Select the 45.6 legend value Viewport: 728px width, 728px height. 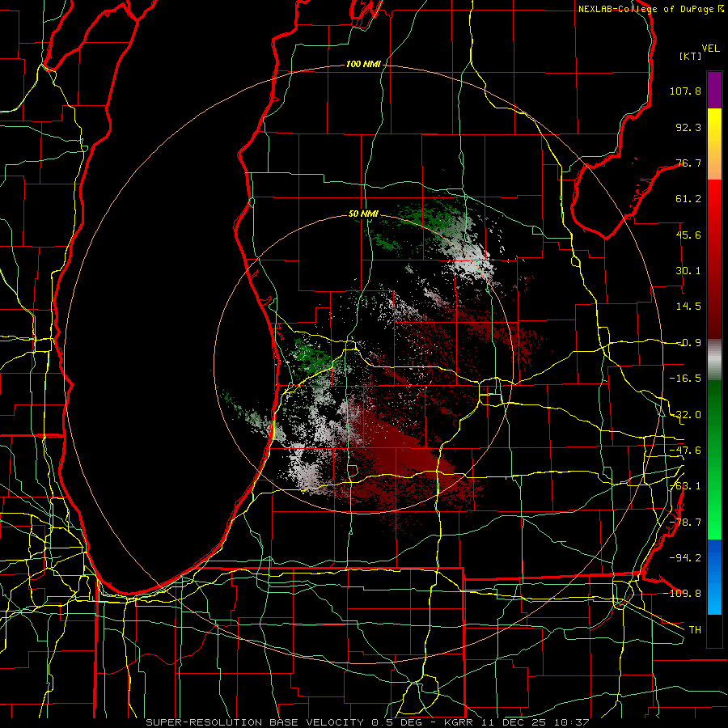point(688,235)
